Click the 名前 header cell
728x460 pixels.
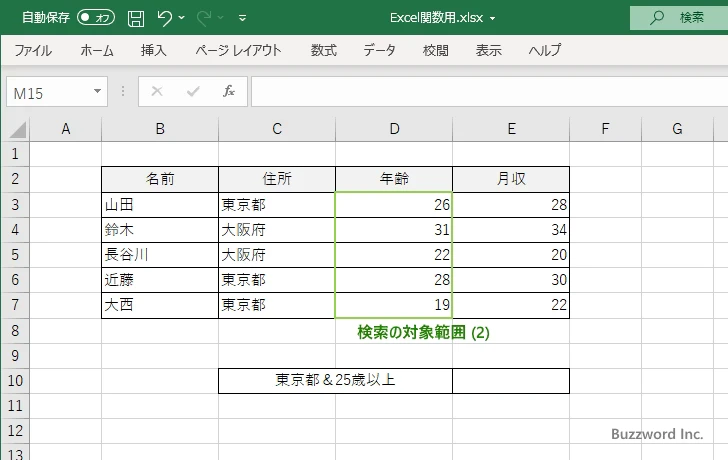160,179
